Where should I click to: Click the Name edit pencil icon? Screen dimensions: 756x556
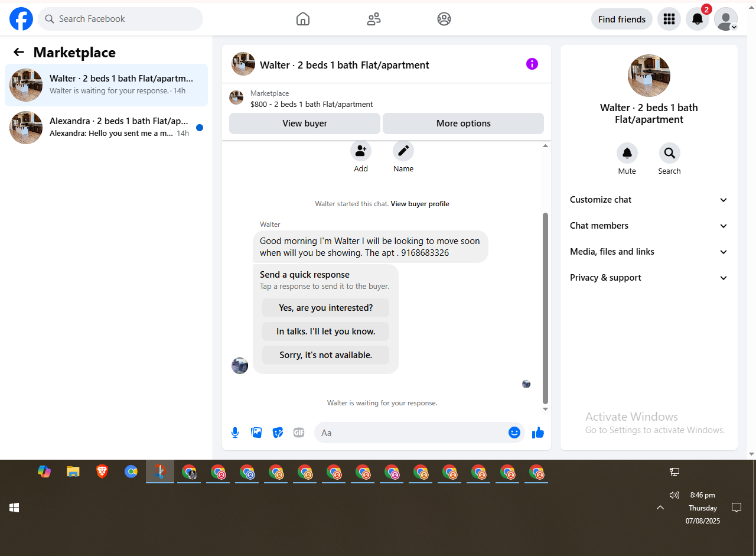403,151
